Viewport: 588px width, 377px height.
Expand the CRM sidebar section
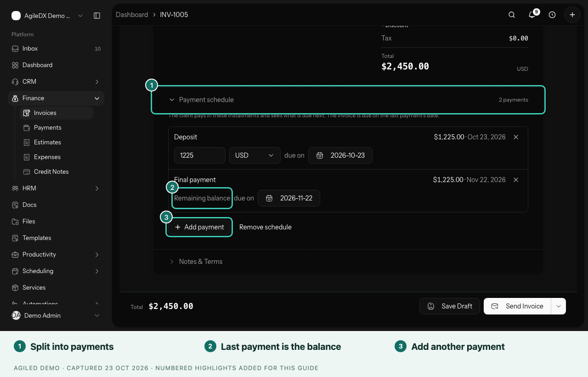pos(56,82)
